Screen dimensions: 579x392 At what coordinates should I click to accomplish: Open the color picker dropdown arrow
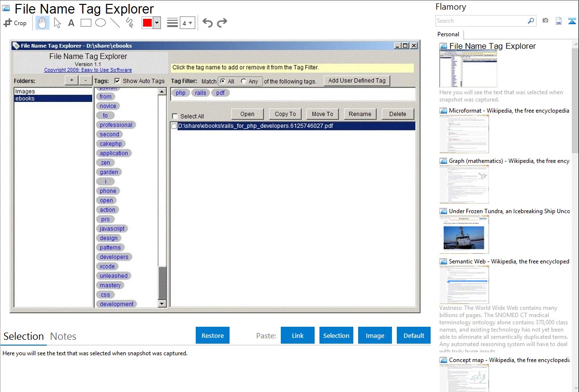click(x=157, y=23)
